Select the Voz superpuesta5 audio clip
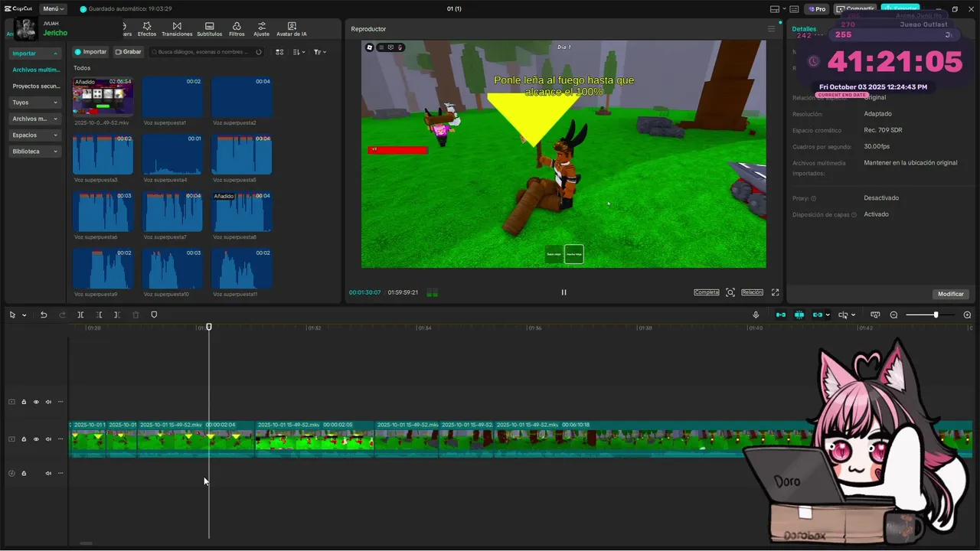Screen dimensions: 980x551 [x=242, y=155]
